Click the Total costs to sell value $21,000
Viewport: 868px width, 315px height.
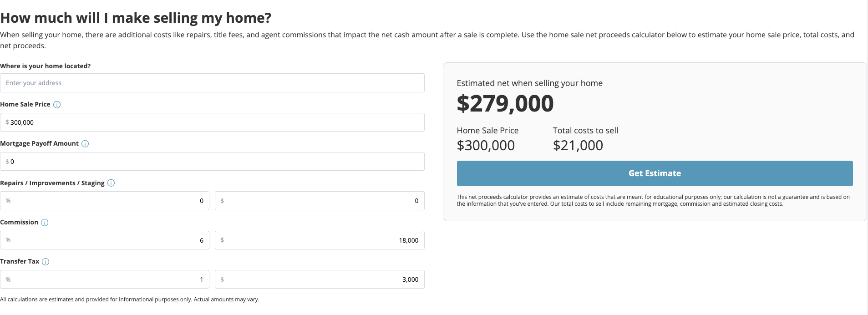[578, 145]
